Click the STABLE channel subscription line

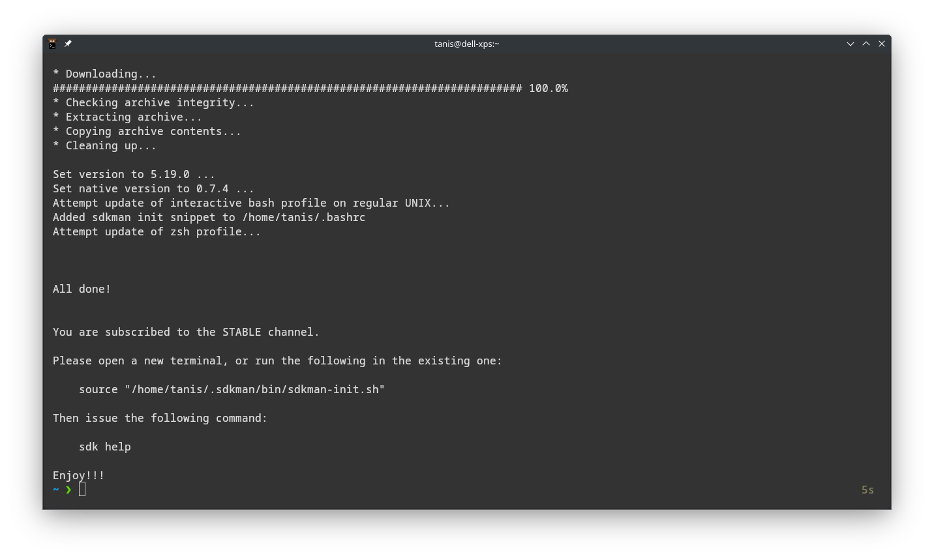[186, 332]
